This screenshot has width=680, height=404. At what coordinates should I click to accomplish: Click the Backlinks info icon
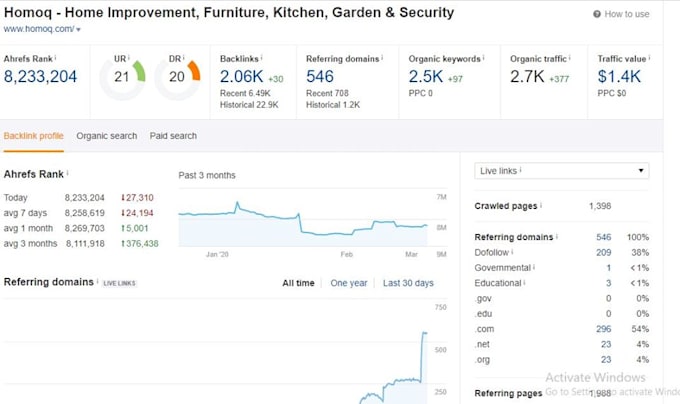262,57
